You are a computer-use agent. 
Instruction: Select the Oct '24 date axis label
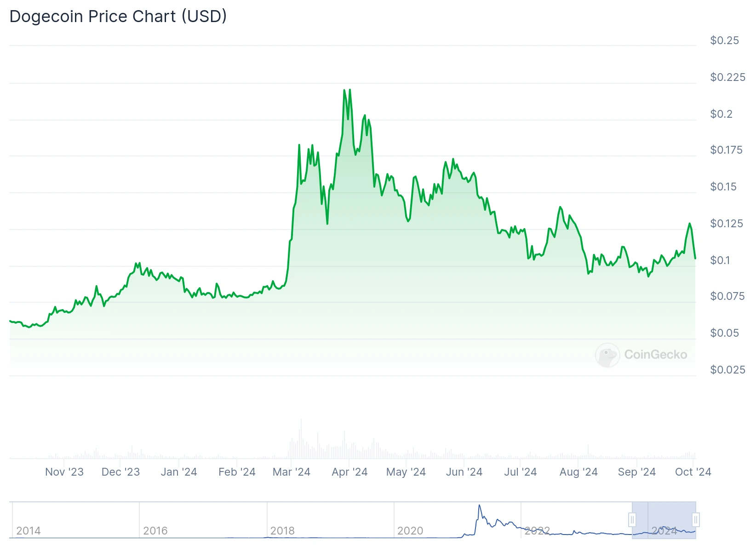pos(693,472)
